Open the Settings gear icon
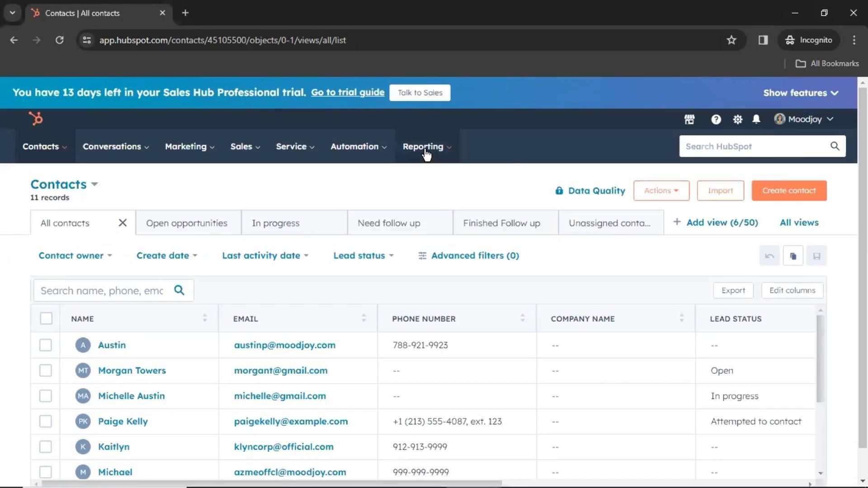 click(x=737, y=119)
